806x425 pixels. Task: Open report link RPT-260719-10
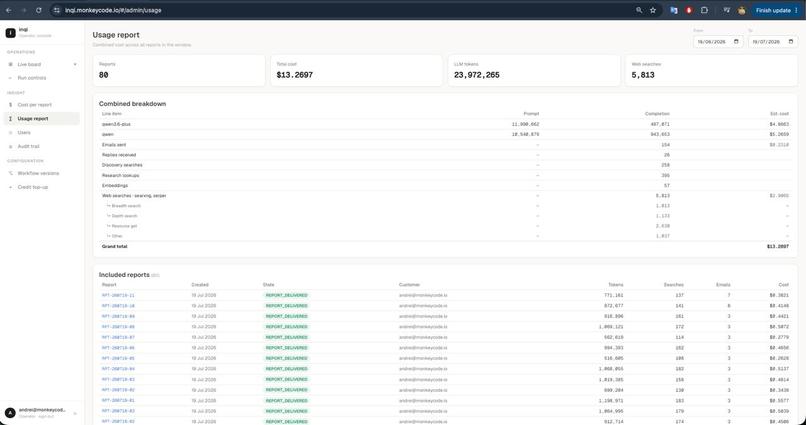(x=118, y=306)
